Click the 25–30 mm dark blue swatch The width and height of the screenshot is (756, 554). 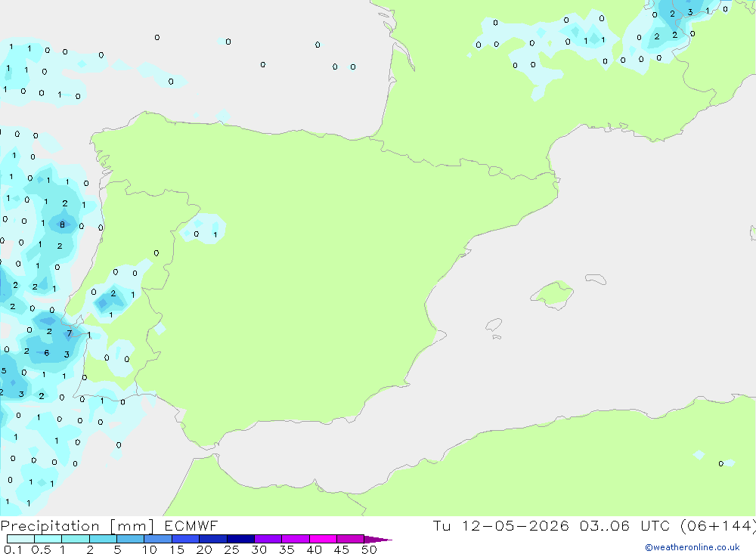click(240, 539)
